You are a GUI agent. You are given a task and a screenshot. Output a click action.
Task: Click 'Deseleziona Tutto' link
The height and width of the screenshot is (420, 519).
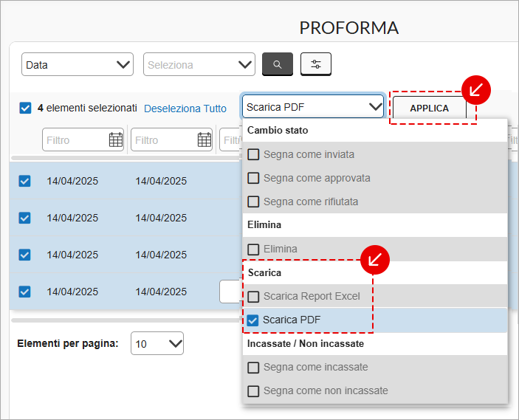tap(185, 109)
